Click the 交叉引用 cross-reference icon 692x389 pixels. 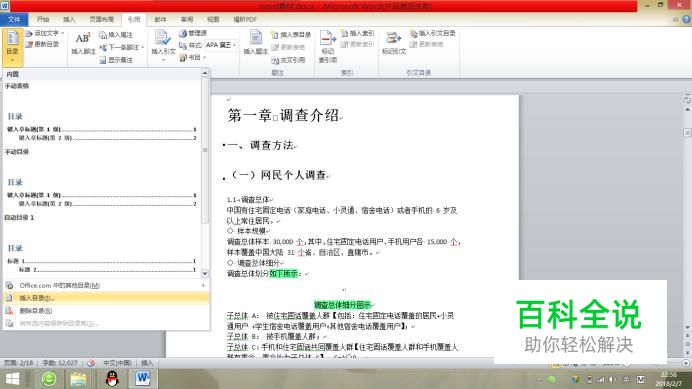[x=275, y=60]
